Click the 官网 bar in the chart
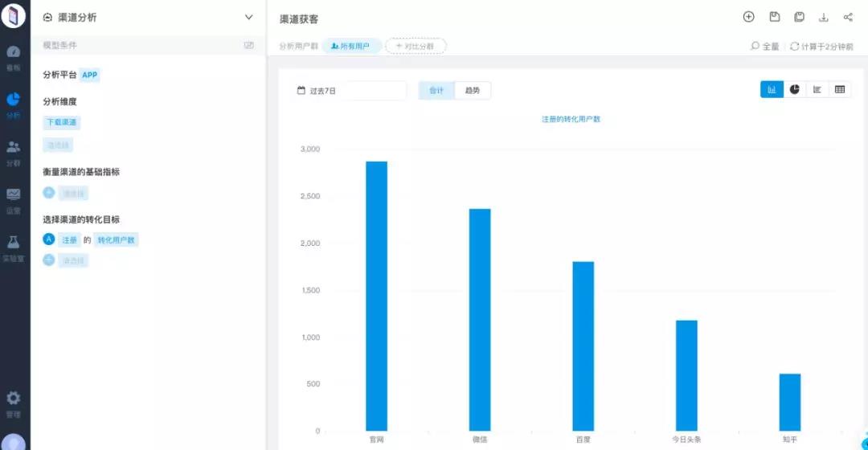Image resolution: width=868 pixels, height=450 pixels. [x=376, y=297]
